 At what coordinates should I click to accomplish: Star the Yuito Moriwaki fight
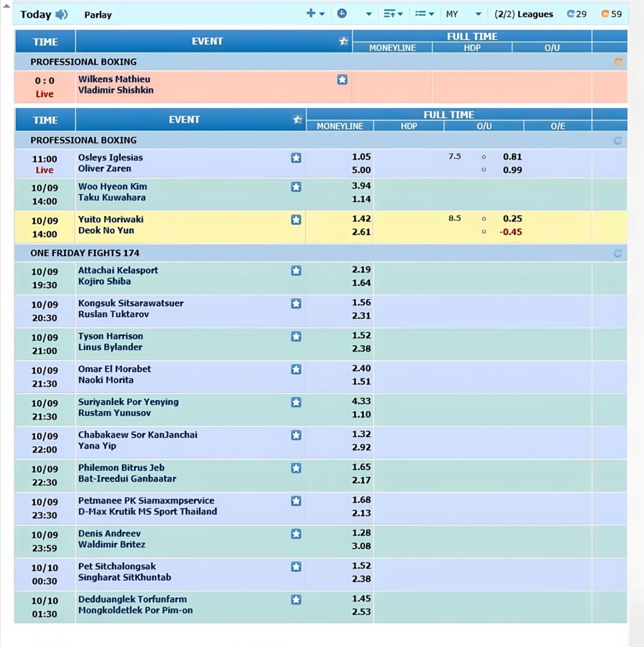click(x=295, y=220)
